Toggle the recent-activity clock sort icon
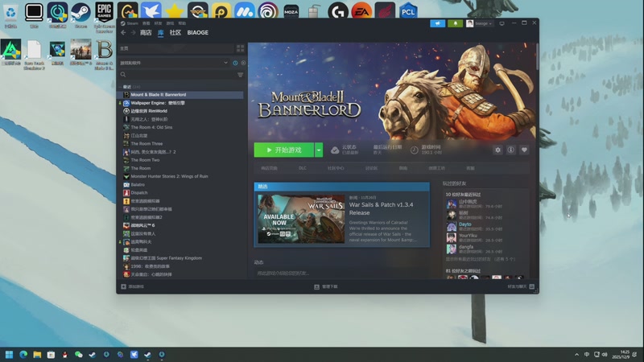This screenshot has width=644, height=362. (x=235, y=63)
